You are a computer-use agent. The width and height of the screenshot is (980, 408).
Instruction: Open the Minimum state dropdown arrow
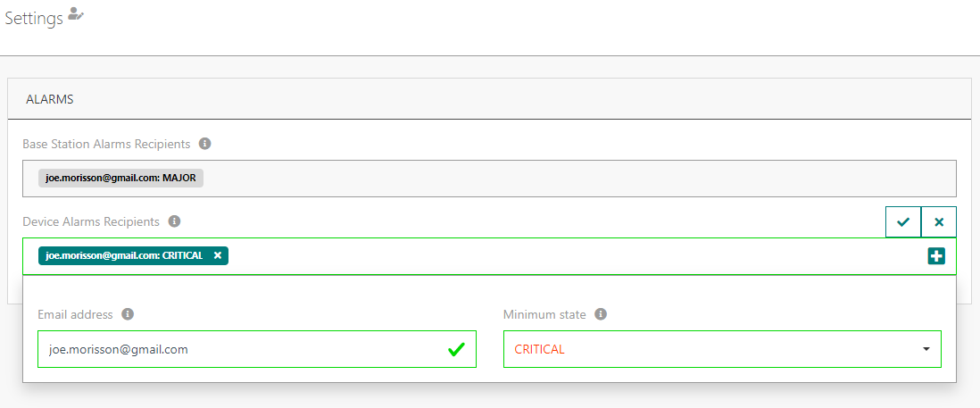coord(926,349)
